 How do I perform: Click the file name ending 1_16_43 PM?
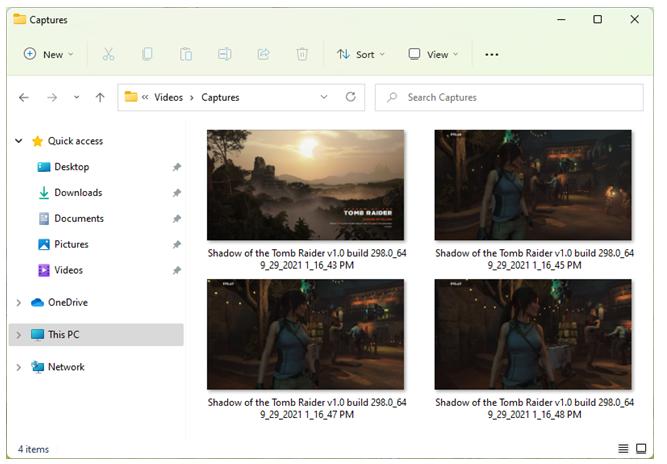307,259
